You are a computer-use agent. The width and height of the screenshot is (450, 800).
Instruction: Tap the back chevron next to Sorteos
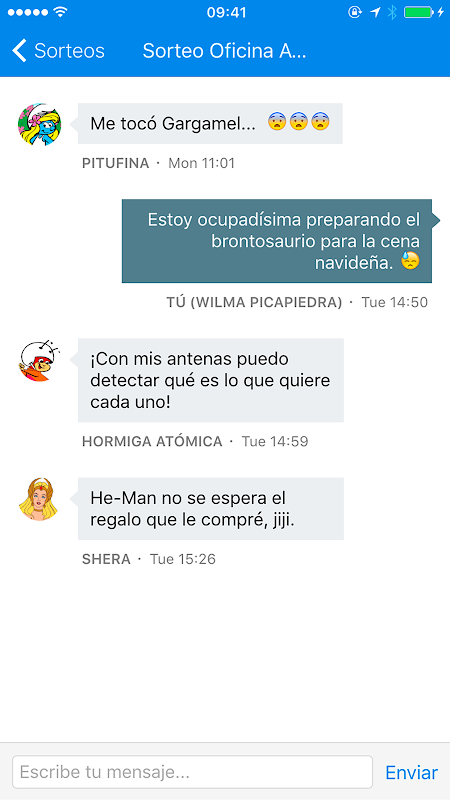click(19, 51)
